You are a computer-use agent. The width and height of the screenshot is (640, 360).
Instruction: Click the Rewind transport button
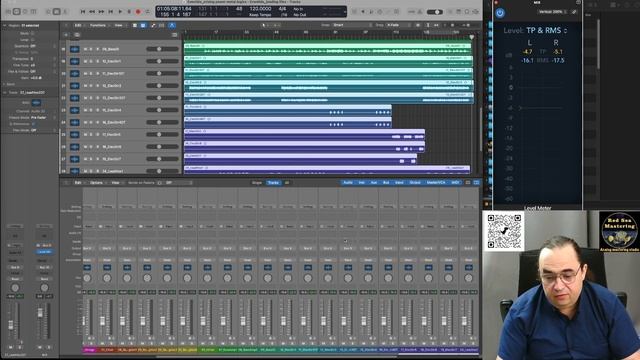(x=92, y=12)
